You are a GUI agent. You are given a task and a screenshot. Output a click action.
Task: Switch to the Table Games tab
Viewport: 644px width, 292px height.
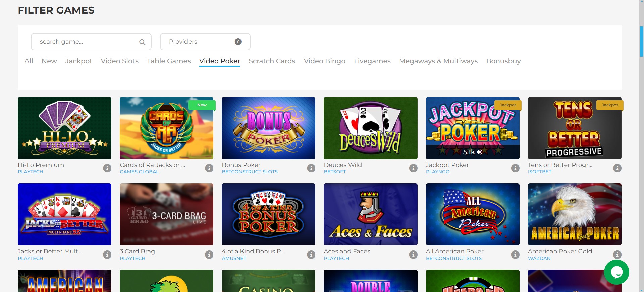click(x=169, y=61)
